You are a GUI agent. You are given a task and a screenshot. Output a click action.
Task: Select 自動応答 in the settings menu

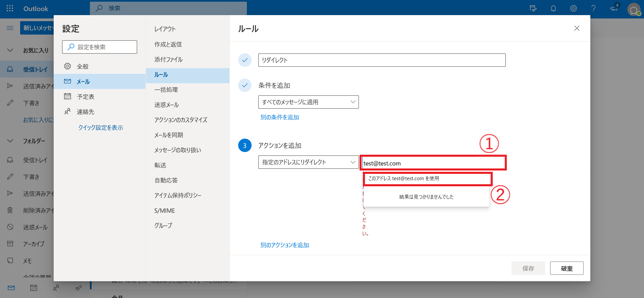point(166,180)
